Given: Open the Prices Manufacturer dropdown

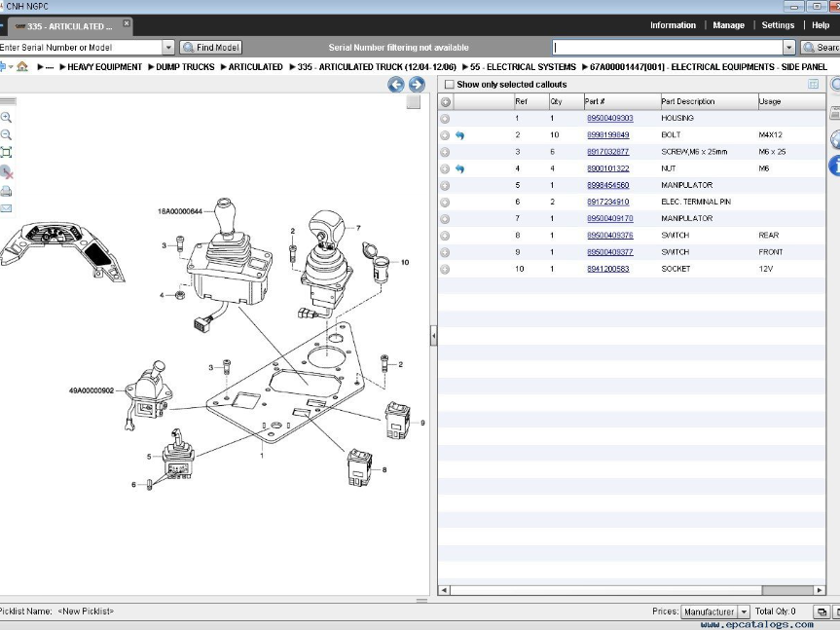Looking at the screenshot, I should pyautogui.click(x=744, y=611).
